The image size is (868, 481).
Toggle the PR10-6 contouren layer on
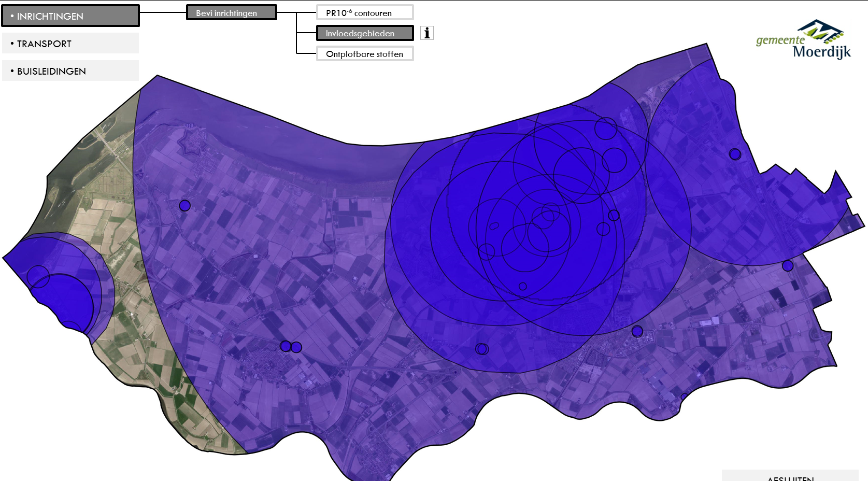pyautogui.click(x=364, y=11)
